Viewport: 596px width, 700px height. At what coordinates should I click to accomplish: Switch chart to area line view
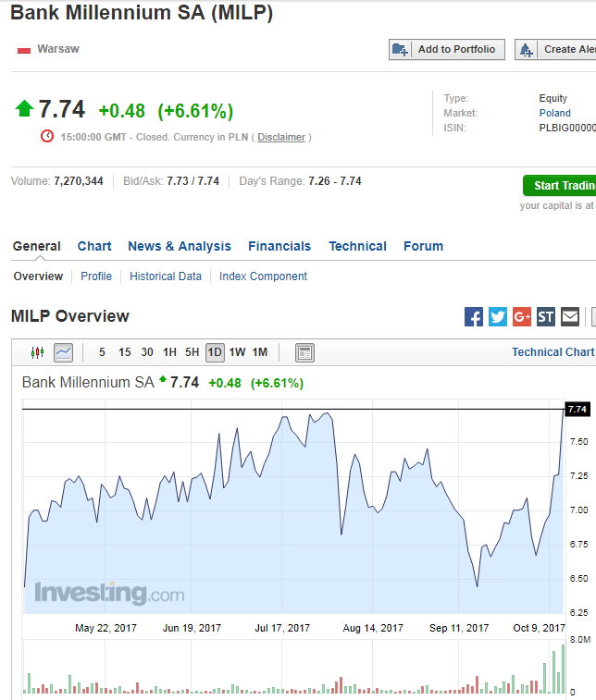point(64,352)
